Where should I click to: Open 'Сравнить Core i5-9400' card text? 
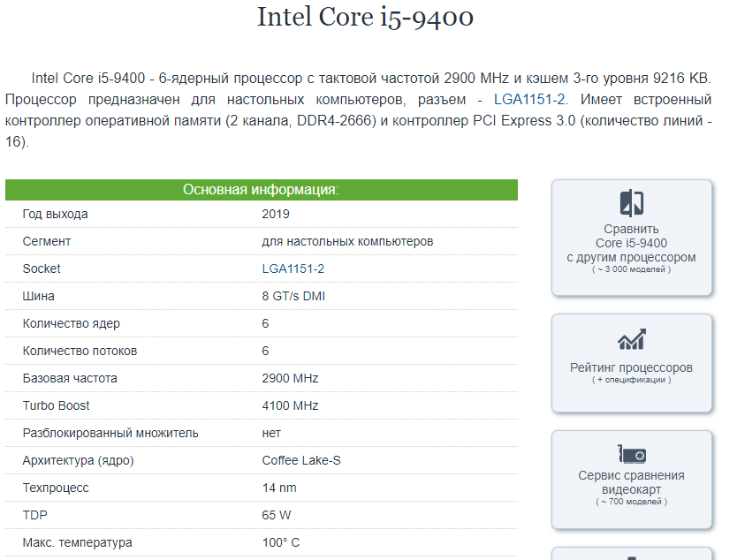click(631, 243)
